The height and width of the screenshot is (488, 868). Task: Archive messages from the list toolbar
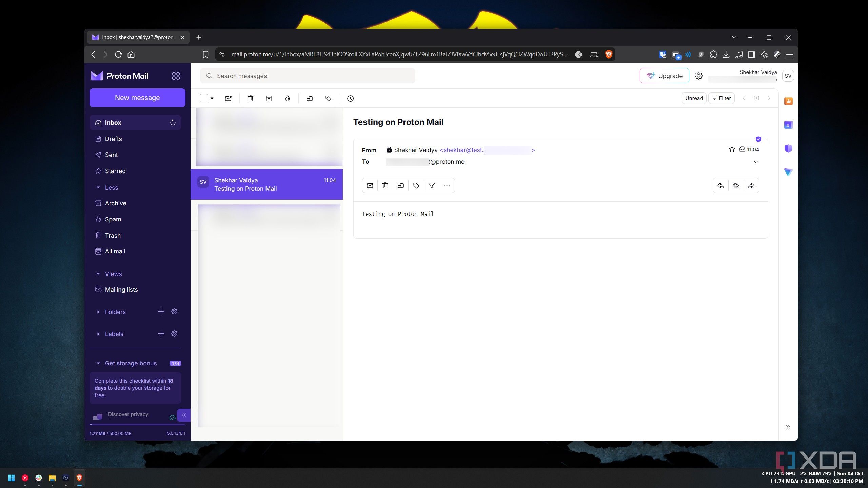pos(269,98)
